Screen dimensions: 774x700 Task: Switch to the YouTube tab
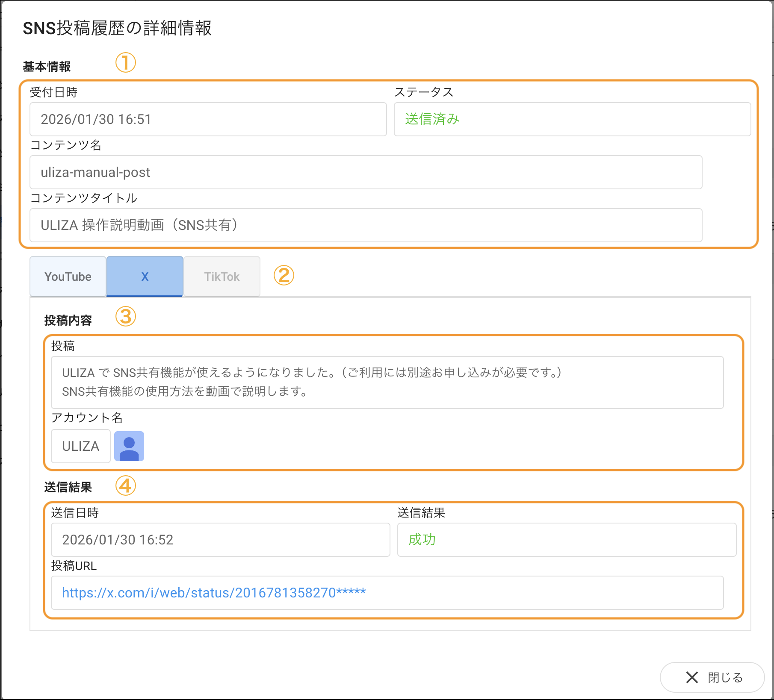pyautogui.click(x=68, y=276)
